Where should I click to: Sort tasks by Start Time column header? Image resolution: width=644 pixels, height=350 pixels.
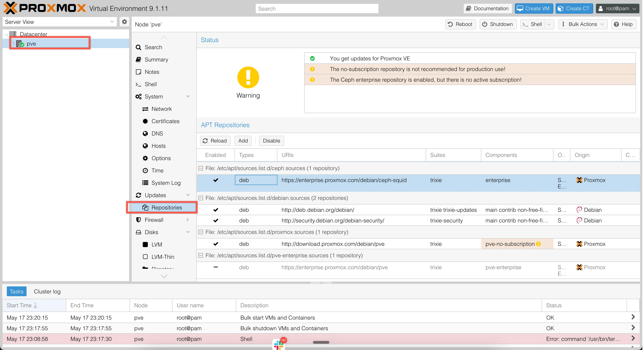click(34, 305)
